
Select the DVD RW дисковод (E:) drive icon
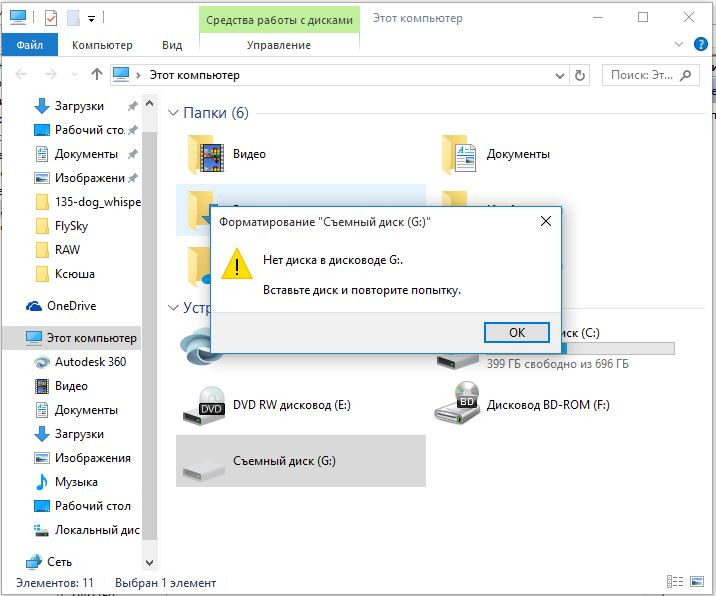[x=203, y=406]
